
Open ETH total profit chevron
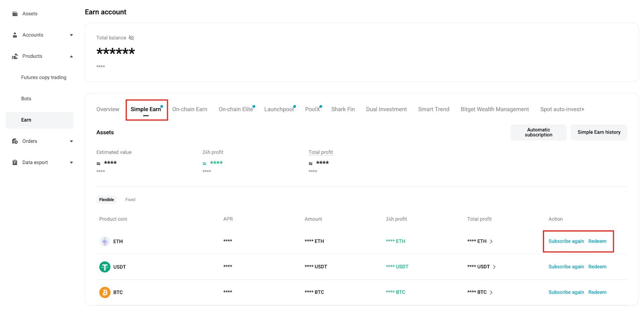(x=491, y=241)
